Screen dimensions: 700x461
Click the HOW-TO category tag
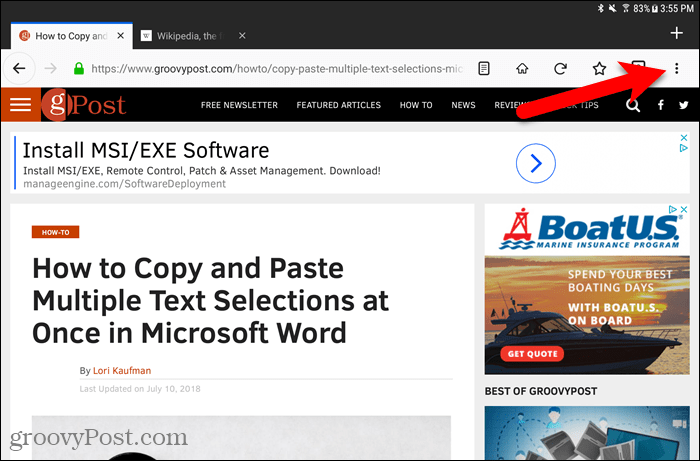coord(55,232)
